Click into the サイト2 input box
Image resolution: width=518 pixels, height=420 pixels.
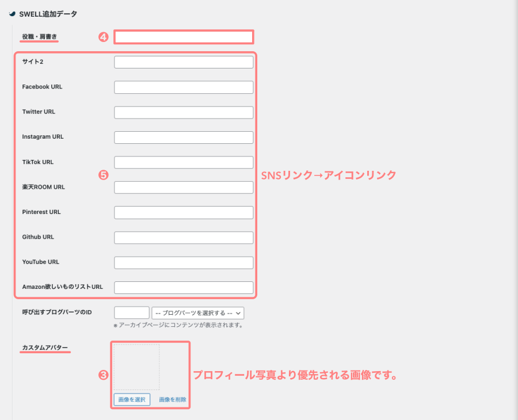click(184, 62)
